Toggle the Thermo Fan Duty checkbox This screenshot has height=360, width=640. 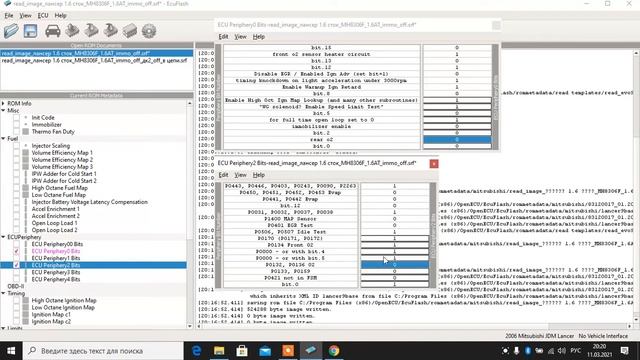[x=16, y=131]
